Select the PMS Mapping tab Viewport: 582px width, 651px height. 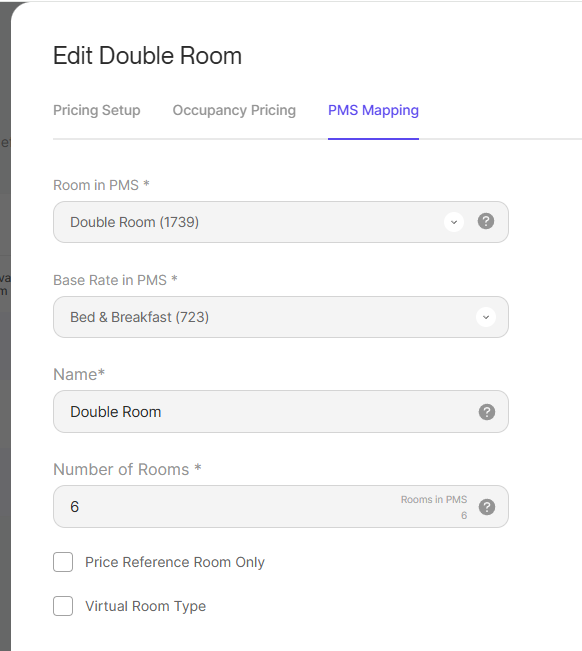coord(373,110)
